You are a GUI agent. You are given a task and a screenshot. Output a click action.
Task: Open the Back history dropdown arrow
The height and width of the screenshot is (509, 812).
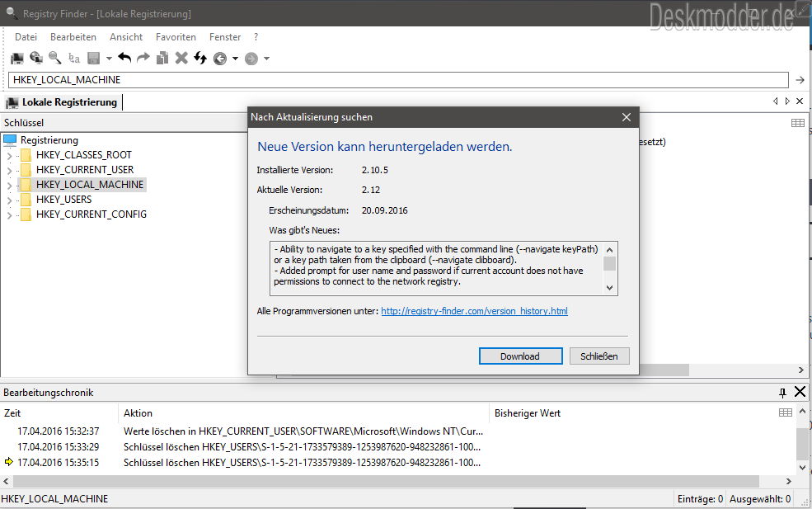point(235,59)
